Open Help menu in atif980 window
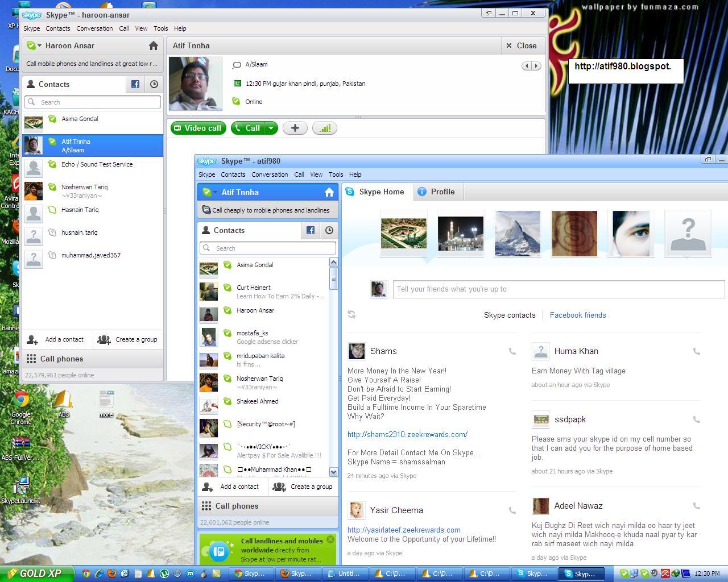 355,174
